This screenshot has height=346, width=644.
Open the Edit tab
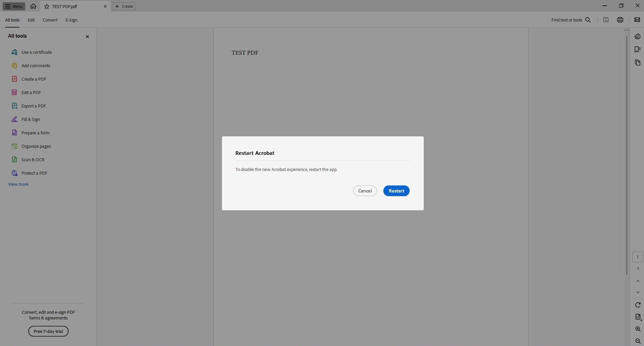31,20
